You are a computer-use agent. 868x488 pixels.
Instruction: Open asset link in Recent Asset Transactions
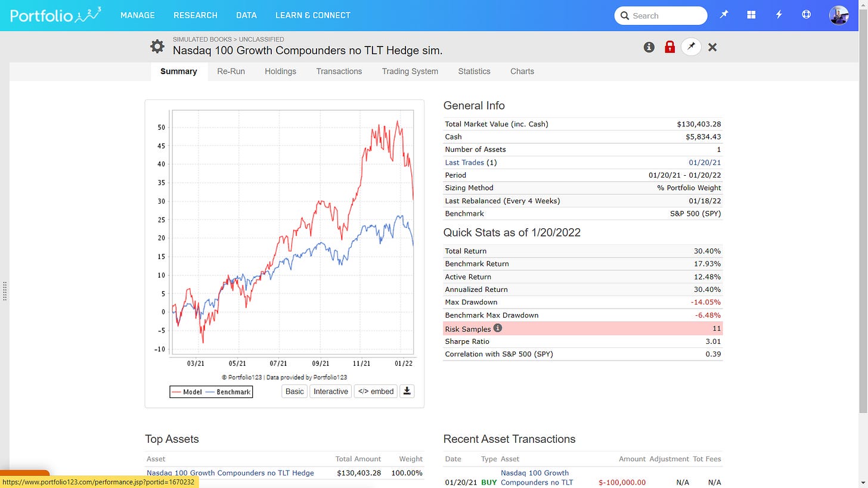point(537,478)
